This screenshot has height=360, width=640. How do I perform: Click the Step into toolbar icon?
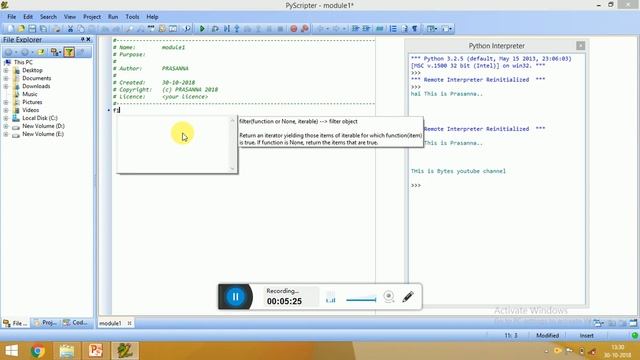(x=237, y=29)
